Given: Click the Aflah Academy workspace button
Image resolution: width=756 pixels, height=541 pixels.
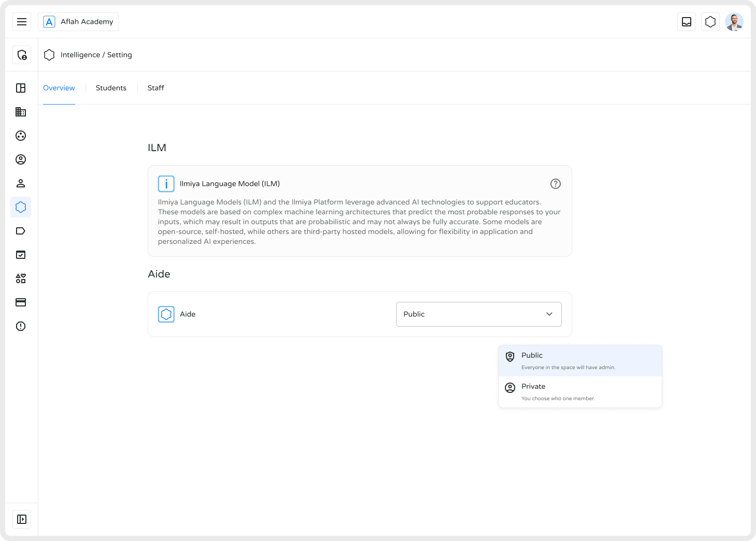Looking at the screenshot, I should (x=78, y=22).
